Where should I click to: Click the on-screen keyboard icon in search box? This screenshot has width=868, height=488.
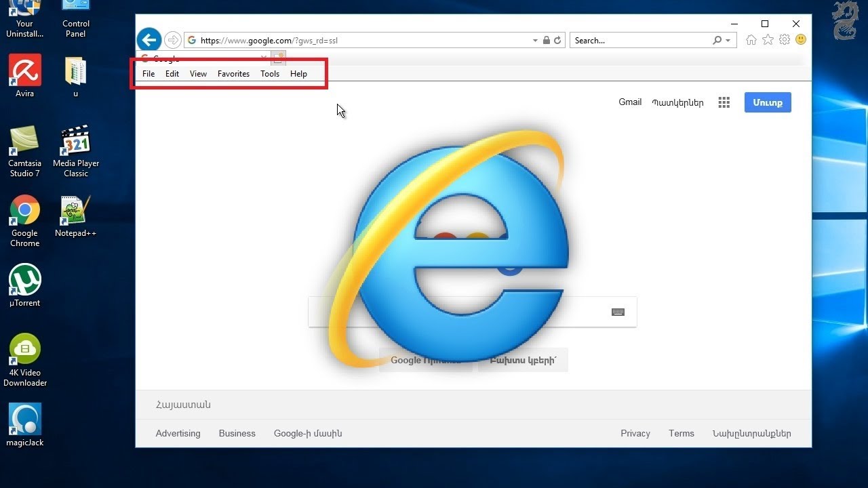(618, 312)
